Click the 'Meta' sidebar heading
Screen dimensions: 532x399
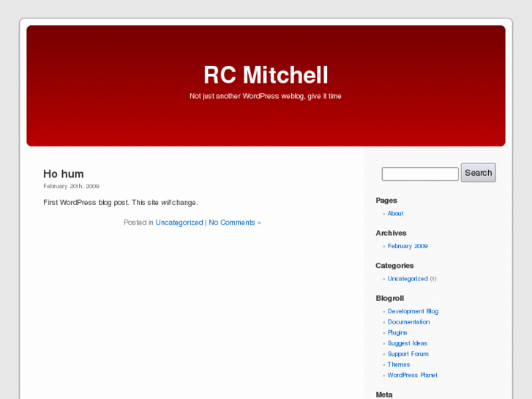[384, 395]
